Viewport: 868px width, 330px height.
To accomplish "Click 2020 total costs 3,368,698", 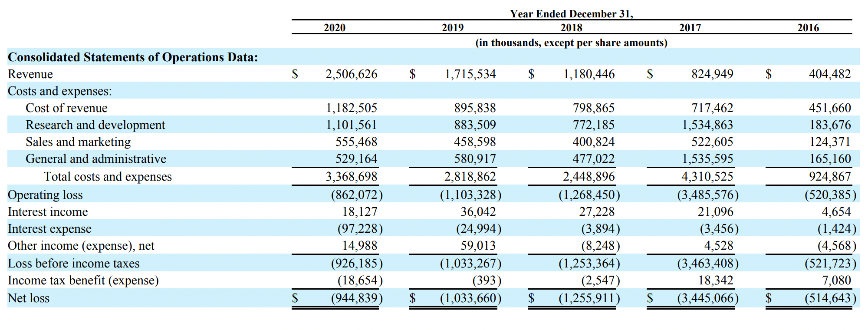I will point(352,177).
